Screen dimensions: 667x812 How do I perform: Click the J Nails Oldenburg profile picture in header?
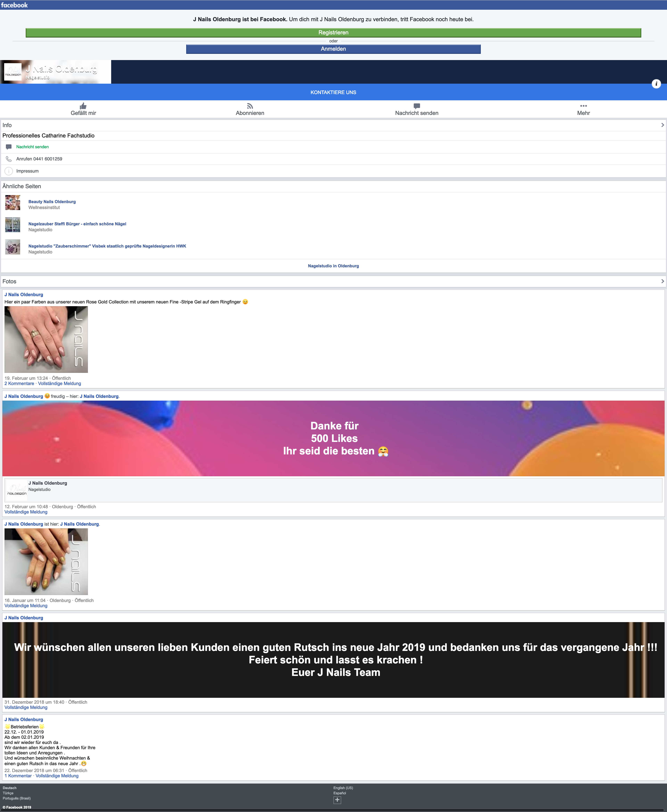pos(13,72)
